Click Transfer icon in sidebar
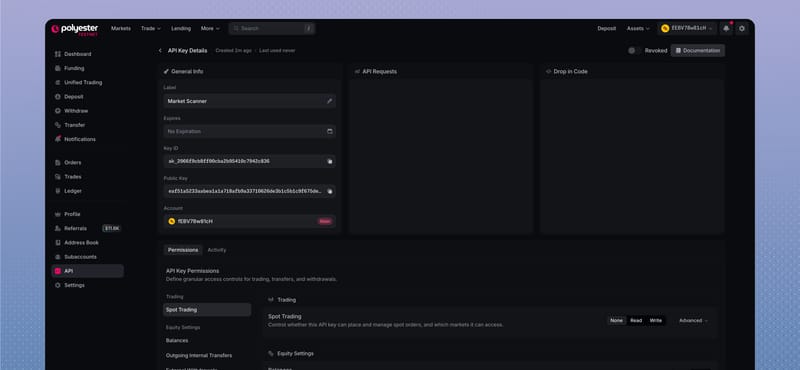The height and width of the screenshot is (370, 800). pos(58,125)
